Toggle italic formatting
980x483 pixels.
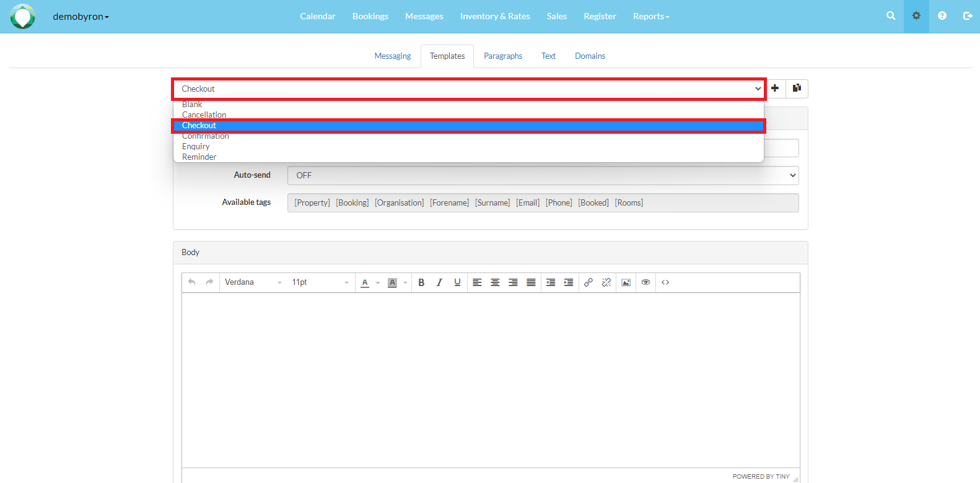[x=439, y=282]
